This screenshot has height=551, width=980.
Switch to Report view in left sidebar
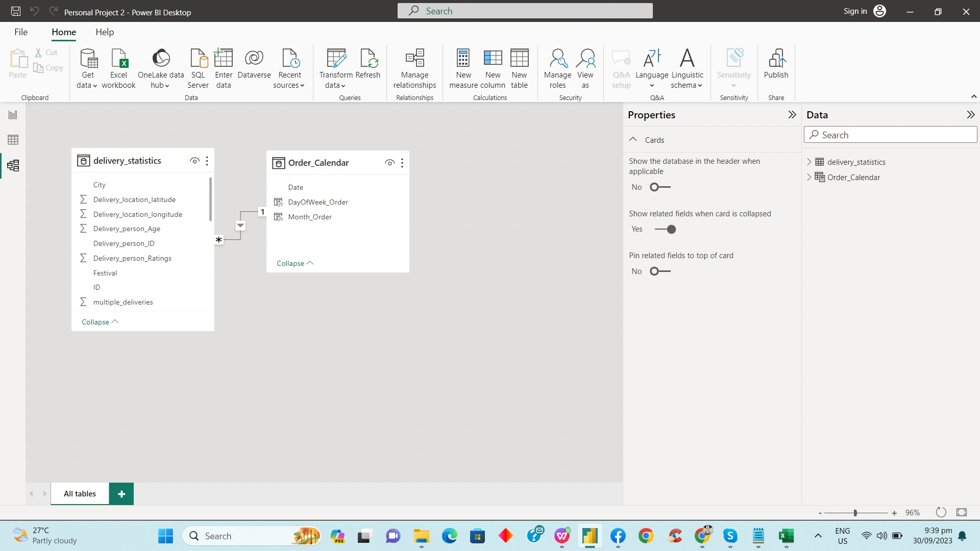tap(13, 114)
